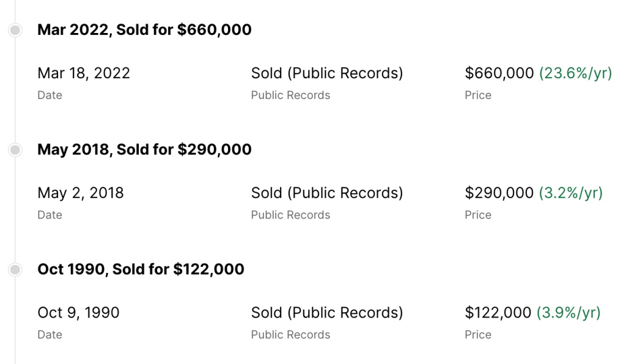The image size is (626, 364).
Task: Click 'Sold (Public Records)' in the 2018 entry
Action: 327,193
